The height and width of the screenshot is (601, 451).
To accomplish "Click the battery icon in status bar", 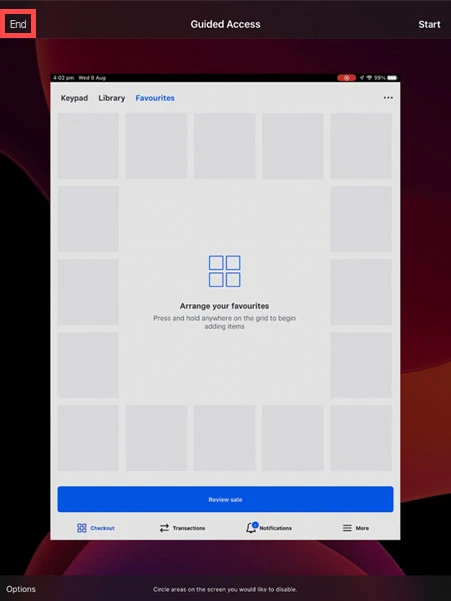I will (x=392, y=78).
